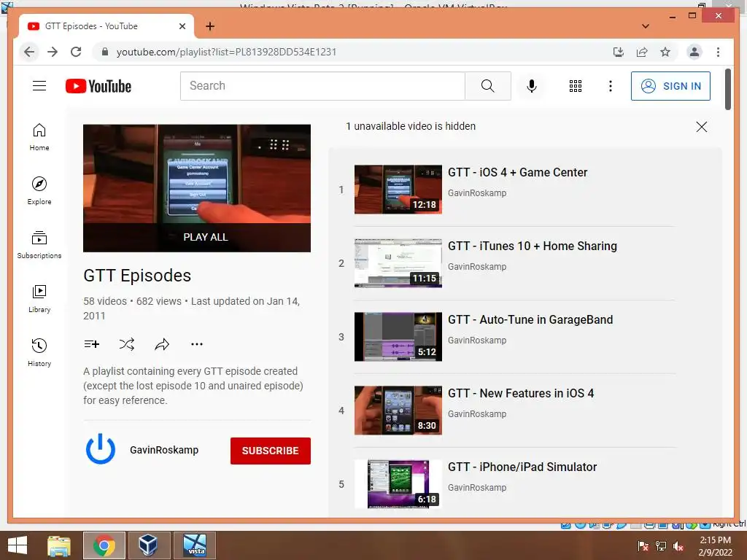Open YouTube settings three-dot menu

(x=611, y=86)
